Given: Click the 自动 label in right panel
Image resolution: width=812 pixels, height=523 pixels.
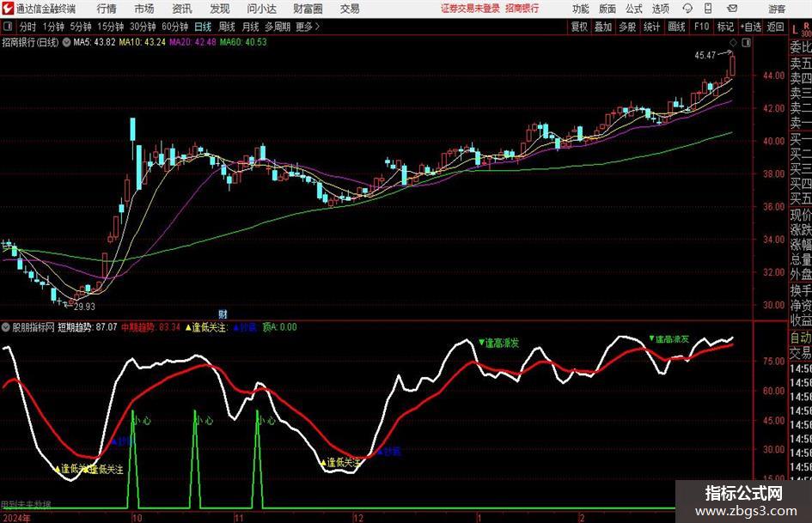Looking at the screenshot, I should tap(801, 338).
